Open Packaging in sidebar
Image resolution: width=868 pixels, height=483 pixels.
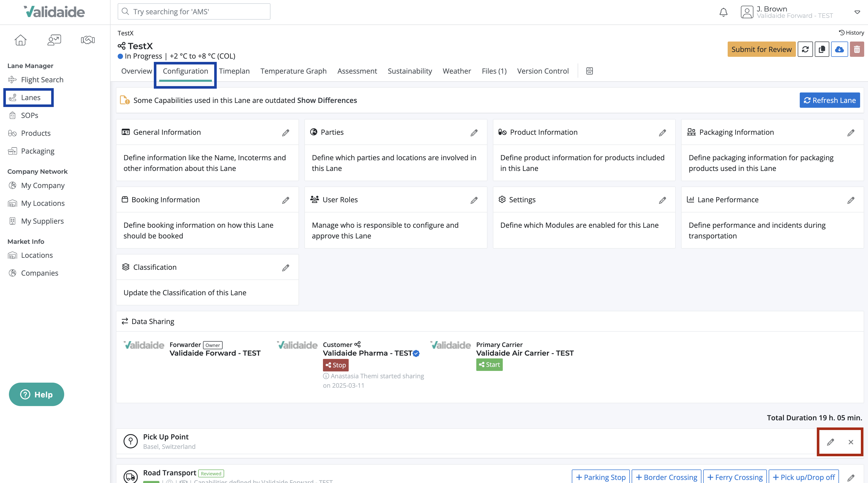(x=31, y=151)
